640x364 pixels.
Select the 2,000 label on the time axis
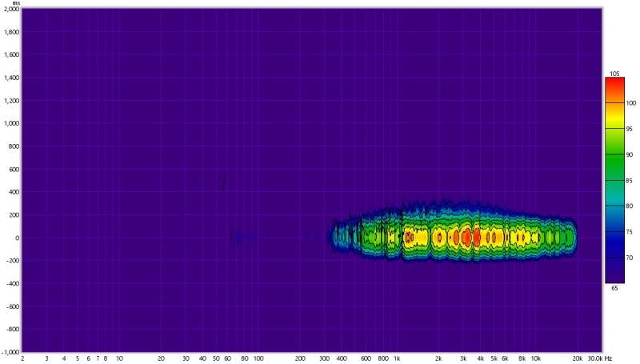(x=11, y=9)
